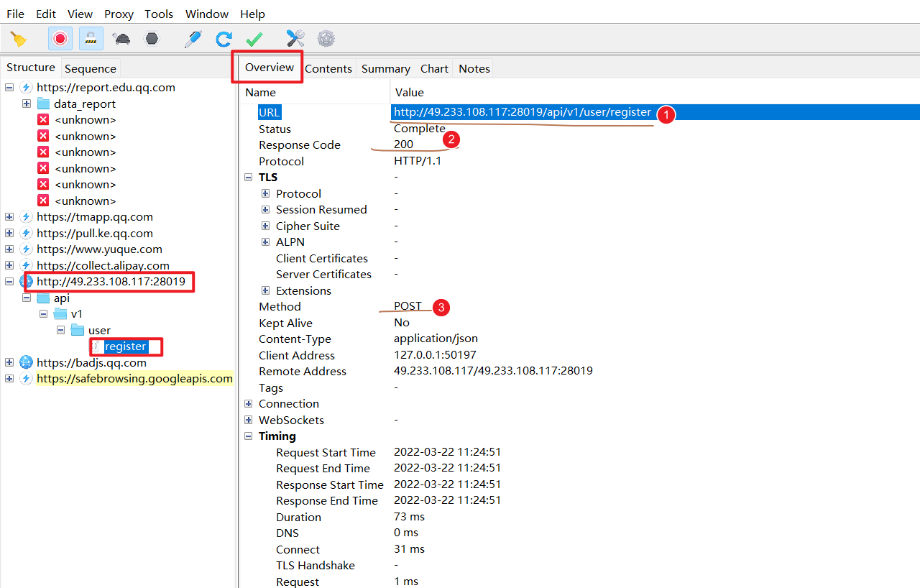Expand the ALPN row
The image size is (920, 588).
(x=266, y=242)
